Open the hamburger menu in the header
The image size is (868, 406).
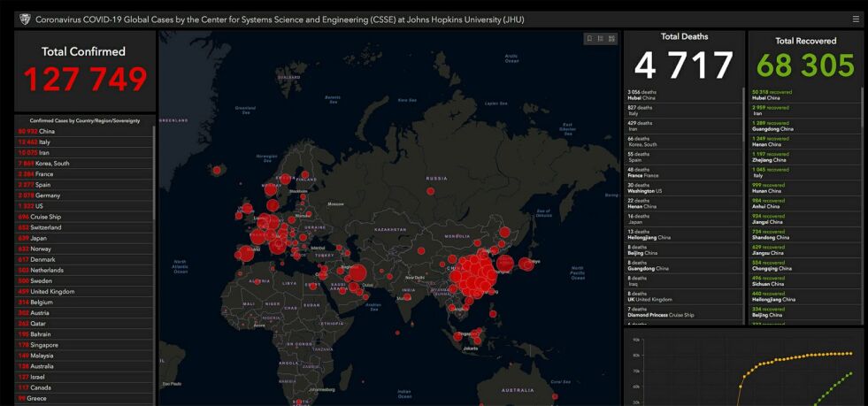click(856, 19)
